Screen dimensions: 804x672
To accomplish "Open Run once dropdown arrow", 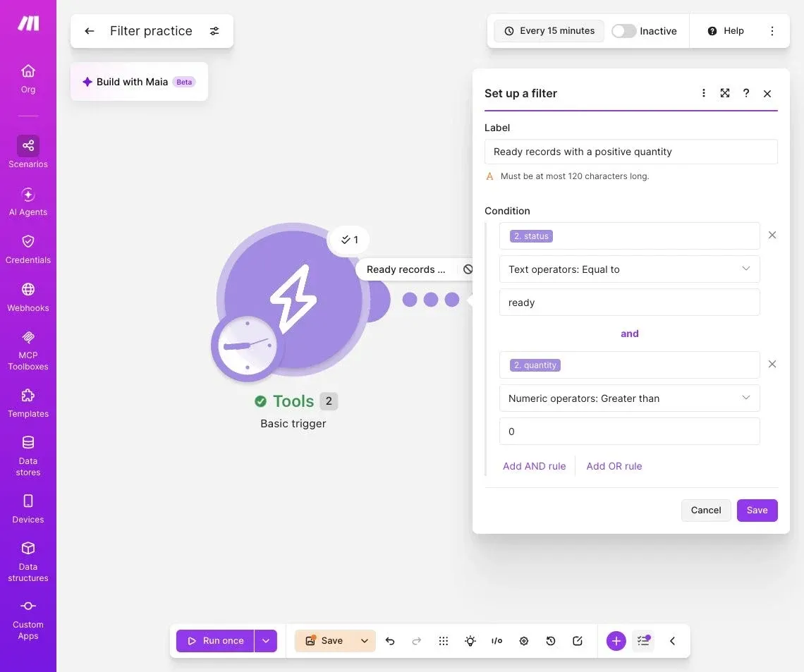I will coord(266,641).
